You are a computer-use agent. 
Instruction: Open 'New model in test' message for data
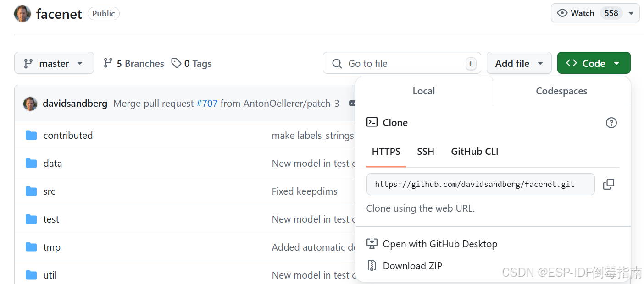click(x=314, y=164)
